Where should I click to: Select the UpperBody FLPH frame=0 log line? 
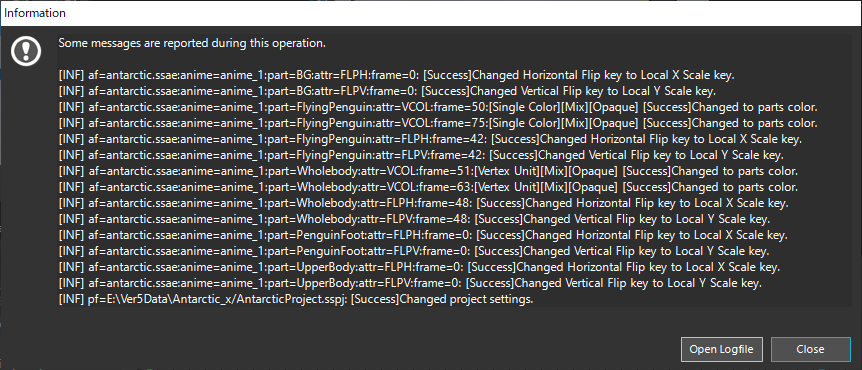pos(419,268)
